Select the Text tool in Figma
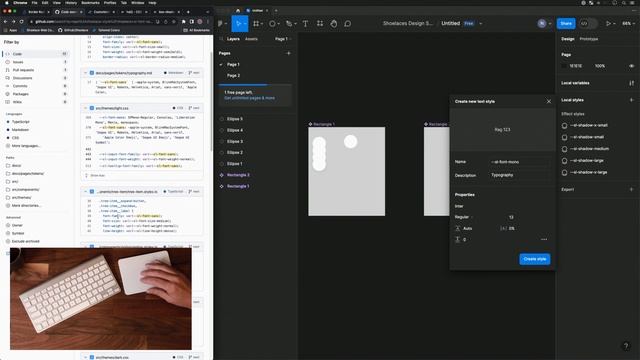 click(x=305, y=24)
